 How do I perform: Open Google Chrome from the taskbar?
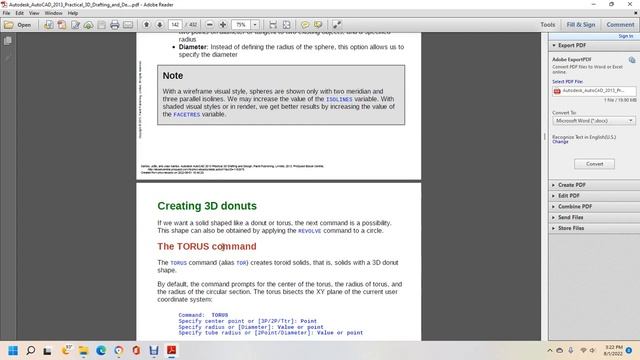pyautogui.click(x=119, y=351)
